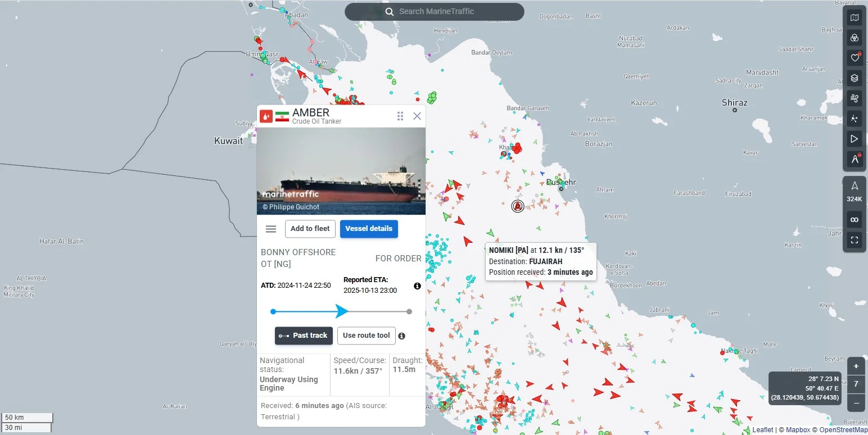Zoom in the map with plus button
This screenshot has width=868, height=435.
point(856,366)
